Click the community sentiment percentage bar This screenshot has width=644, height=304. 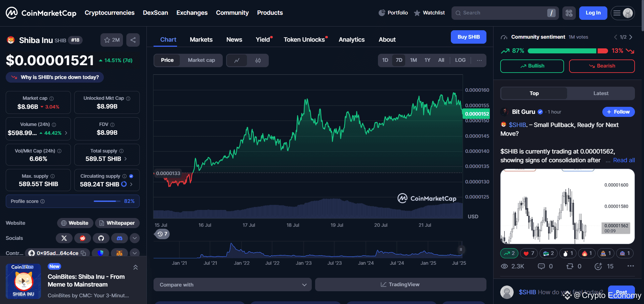[568, 51]
